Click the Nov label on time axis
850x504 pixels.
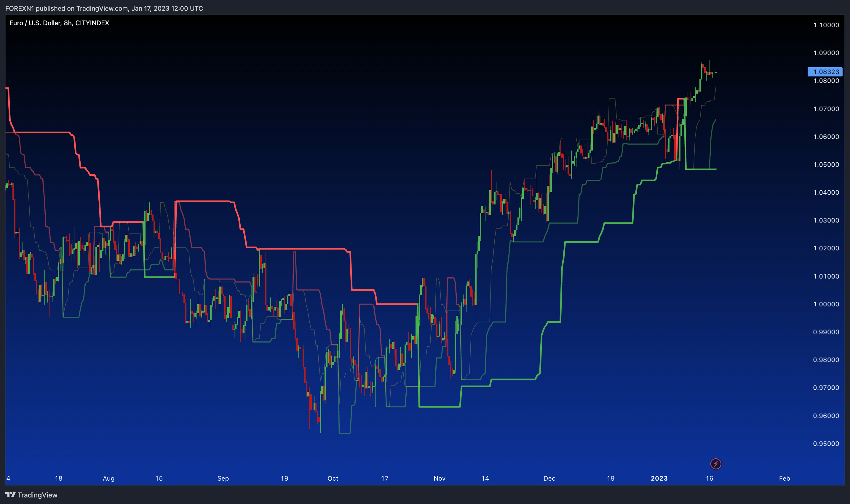point(439,478)
